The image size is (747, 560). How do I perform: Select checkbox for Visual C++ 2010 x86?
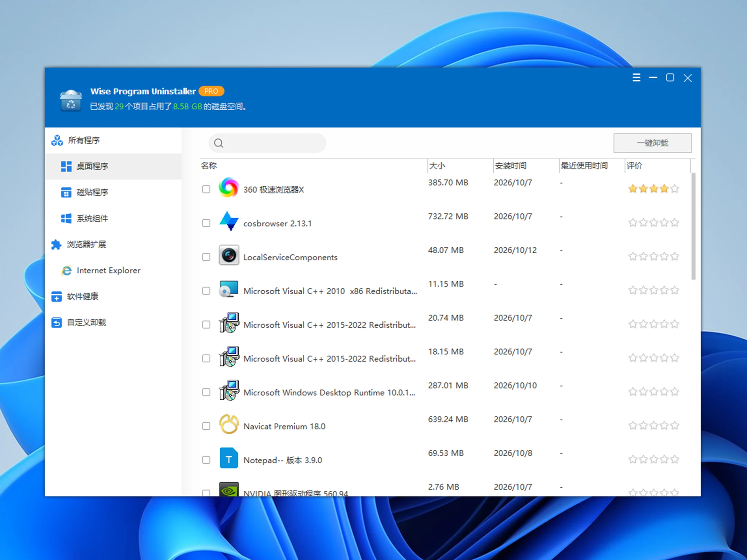[206, 291]
